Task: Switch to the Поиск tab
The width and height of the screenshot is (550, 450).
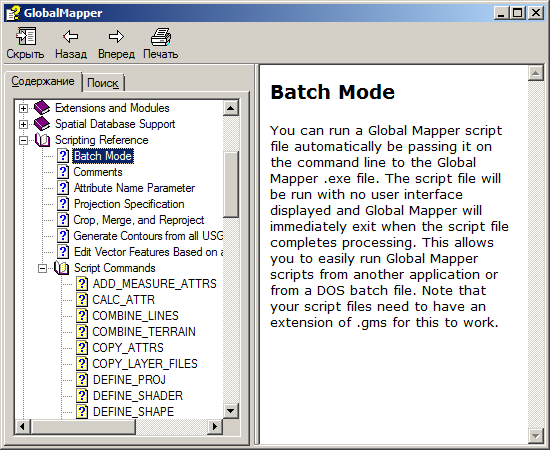Action: click(103, 83)
